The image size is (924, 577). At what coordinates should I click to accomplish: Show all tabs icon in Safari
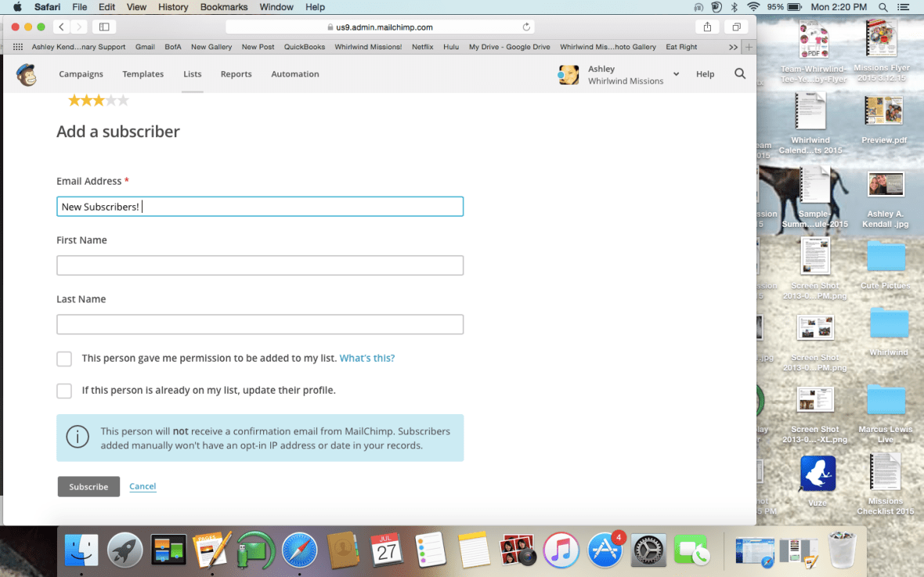736,27
